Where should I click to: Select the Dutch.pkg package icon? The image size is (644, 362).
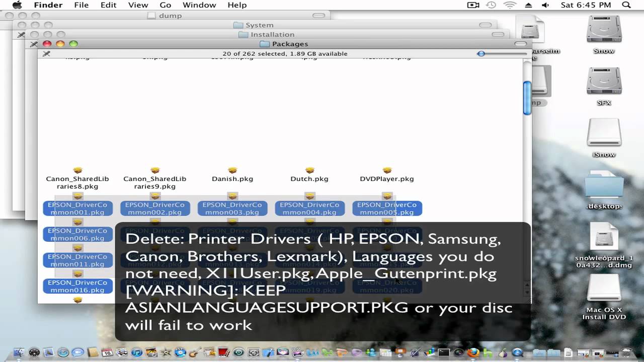point(309,170)
